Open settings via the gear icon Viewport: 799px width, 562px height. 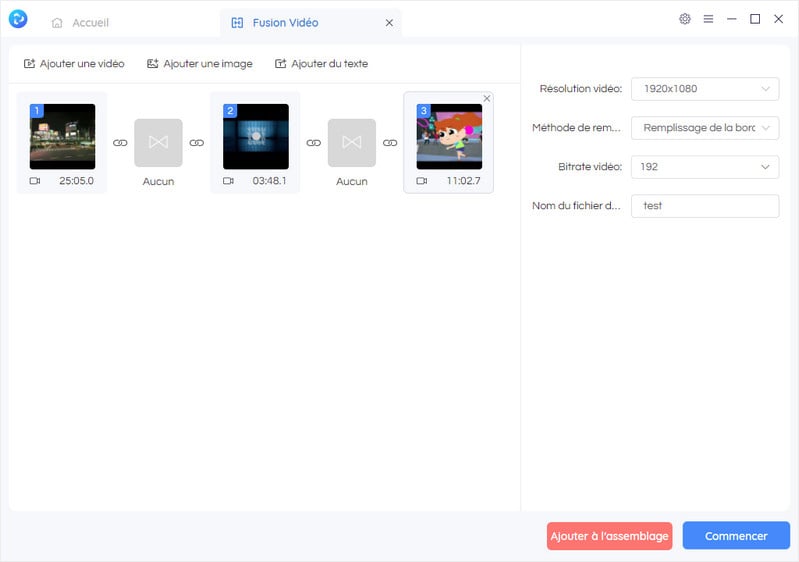(x=684, y=19)
